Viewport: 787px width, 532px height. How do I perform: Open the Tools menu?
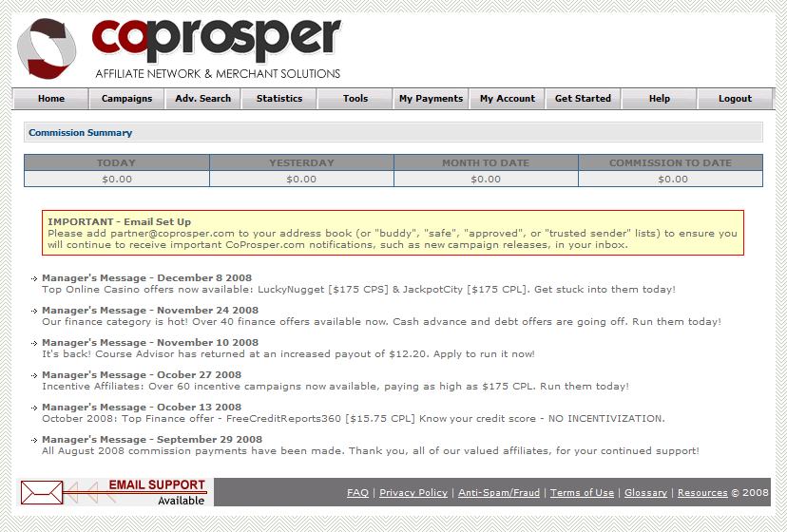click(x=355, y=99)
